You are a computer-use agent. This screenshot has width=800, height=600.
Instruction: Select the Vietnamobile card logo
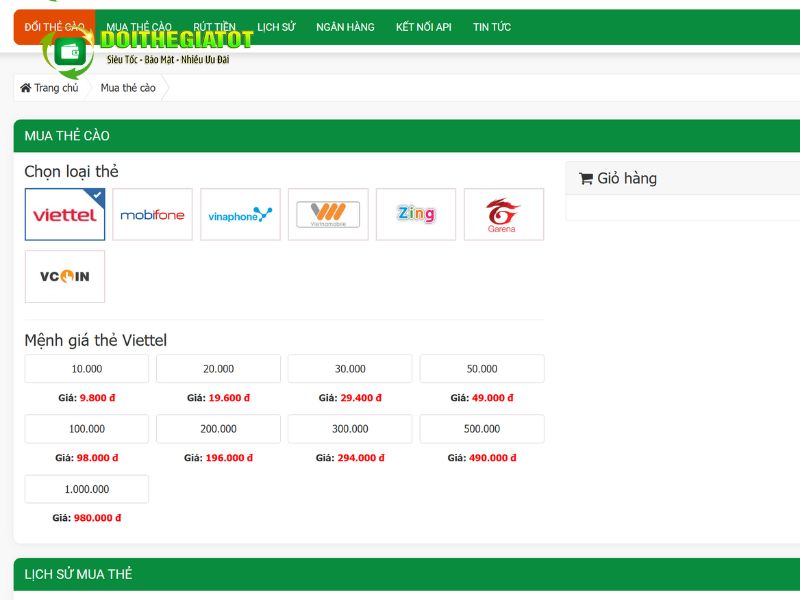point(328,214)
